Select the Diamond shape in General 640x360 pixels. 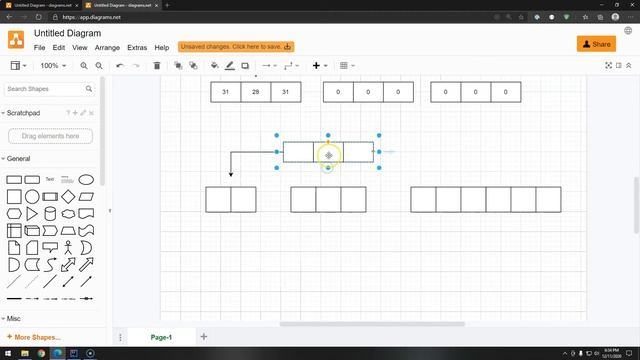coord(68,197)
